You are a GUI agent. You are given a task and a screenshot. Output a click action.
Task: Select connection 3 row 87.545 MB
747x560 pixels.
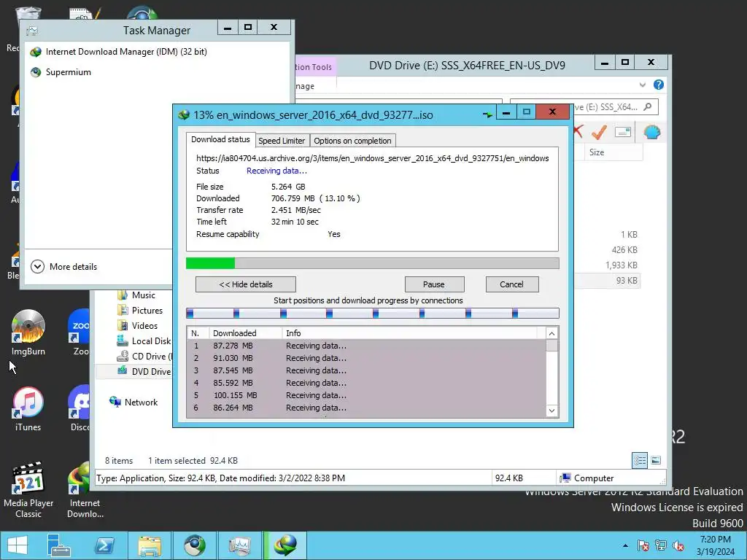[x=367, y=370]
